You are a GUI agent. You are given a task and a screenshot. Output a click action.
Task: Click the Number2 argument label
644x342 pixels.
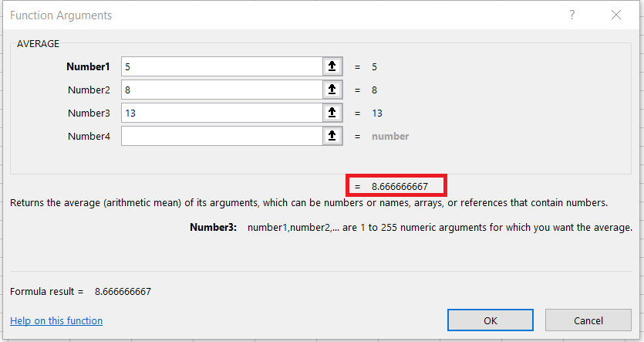[89, 90]
